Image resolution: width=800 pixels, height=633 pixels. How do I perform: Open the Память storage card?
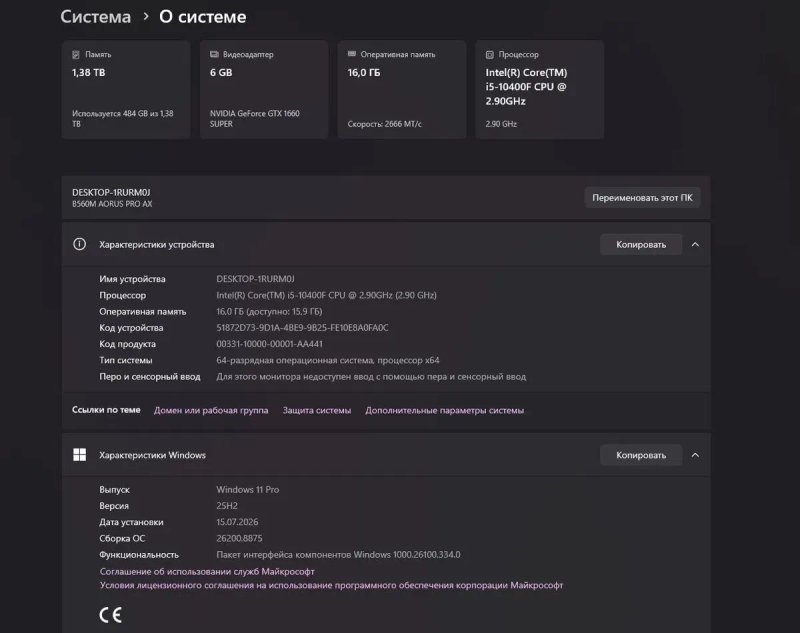(x=126, y=90)
